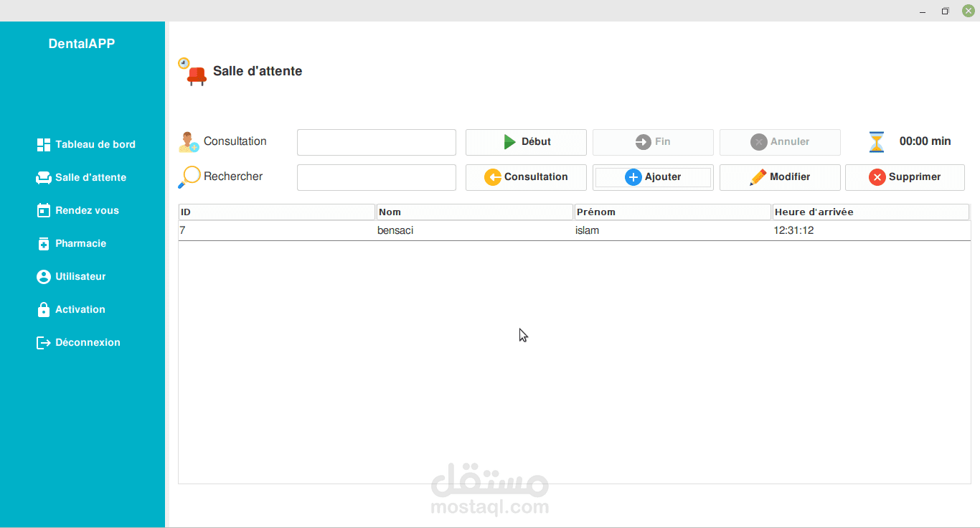Click the padlock icon beside Activation
The width and height of the screenshot is (980, 528).
43,309
